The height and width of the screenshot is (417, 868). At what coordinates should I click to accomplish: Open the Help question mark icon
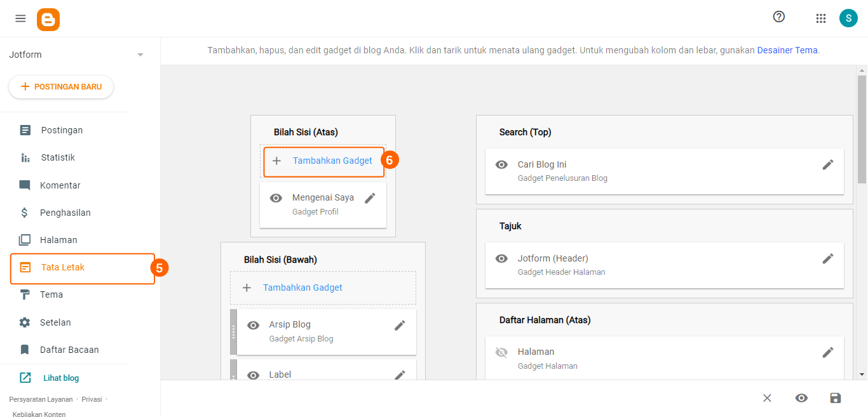(778, 17)
